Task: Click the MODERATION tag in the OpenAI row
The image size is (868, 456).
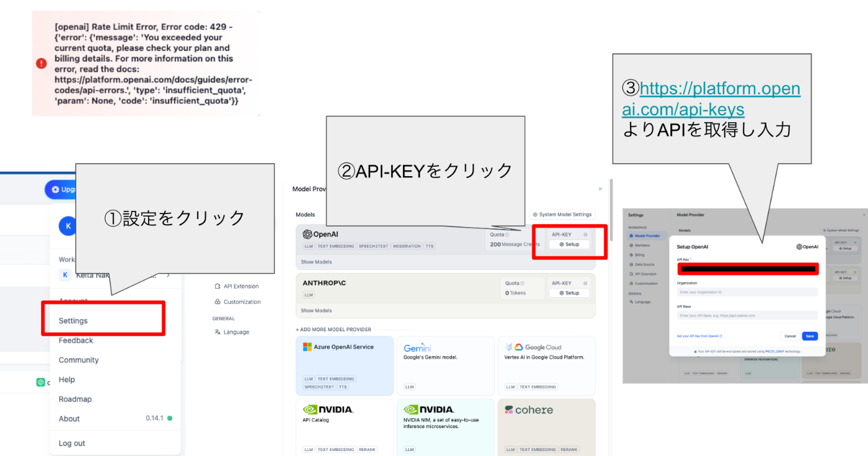Action: [x=407, y=246]
